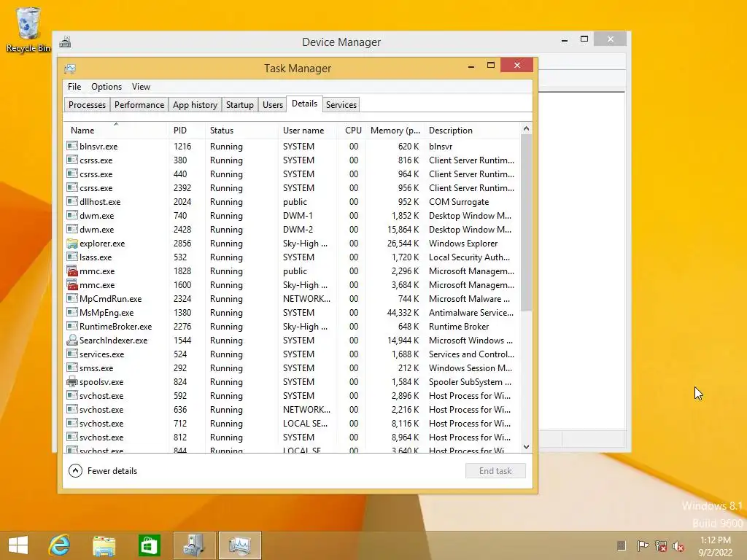Select the csrss.exe row with PID 380
The height and width of the screenshot is (560, 747).
[x=292, y=160]
